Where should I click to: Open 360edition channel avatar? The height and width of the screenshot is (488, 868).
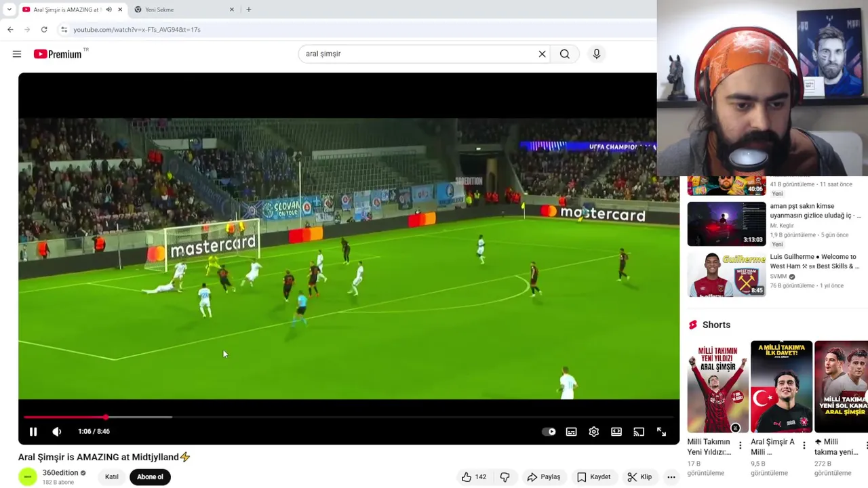[x=28, y=477]
